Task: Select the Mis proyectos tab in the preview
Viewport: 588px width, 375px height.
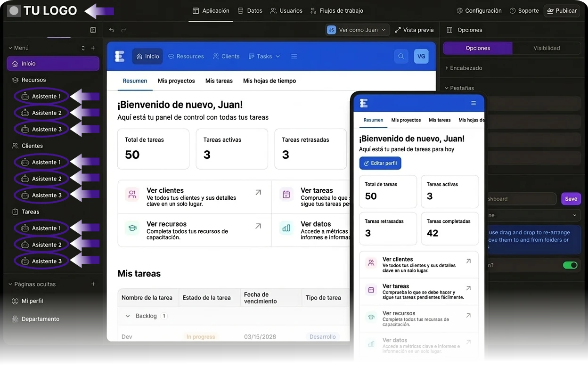Action: 176,81
